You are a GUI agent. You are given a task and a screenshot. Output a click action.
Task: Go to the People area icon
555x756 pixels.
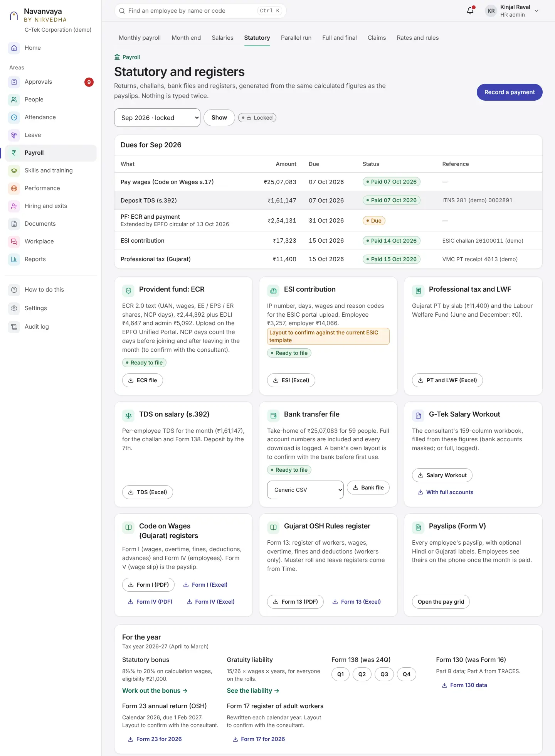click(14, 100)
